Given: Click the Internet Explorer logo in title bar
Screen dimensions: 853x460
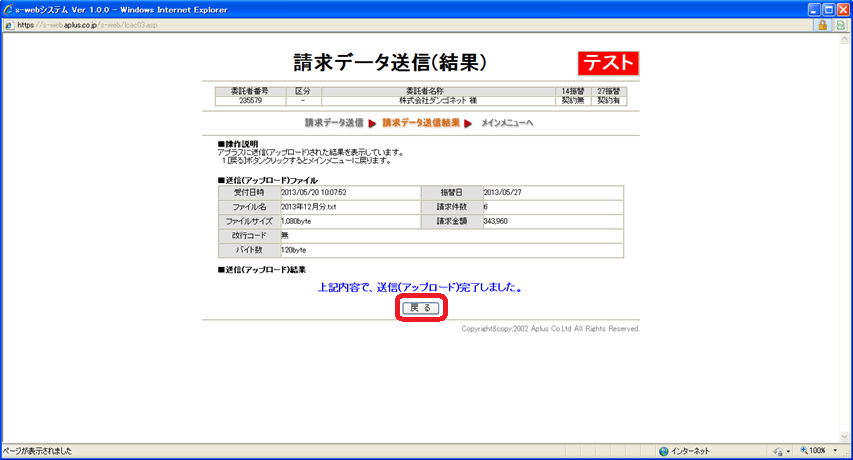Looking at the screenshot, I should [x=10, y=8].
